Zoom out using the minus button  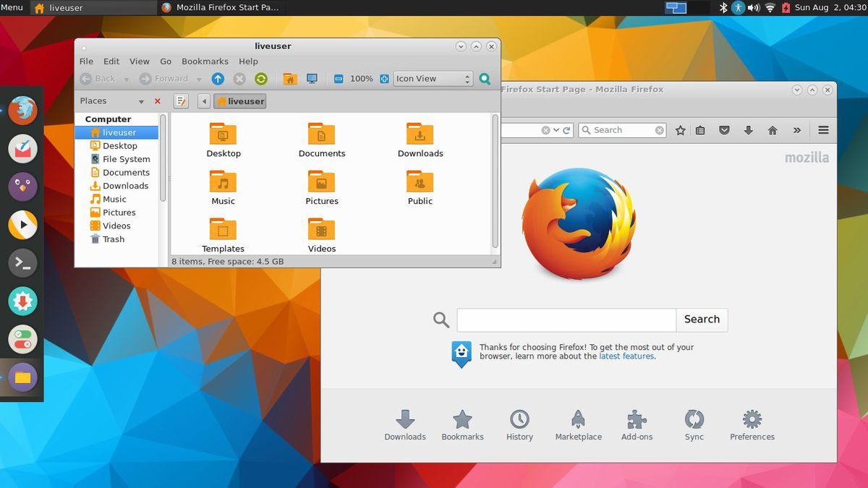point(339,79)
